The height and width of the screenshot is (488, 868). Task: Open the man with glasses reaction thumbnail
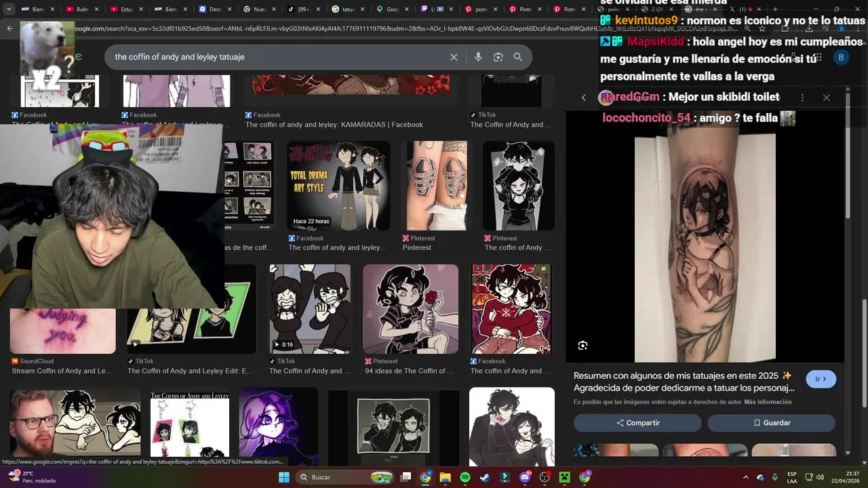coord(75,423)
